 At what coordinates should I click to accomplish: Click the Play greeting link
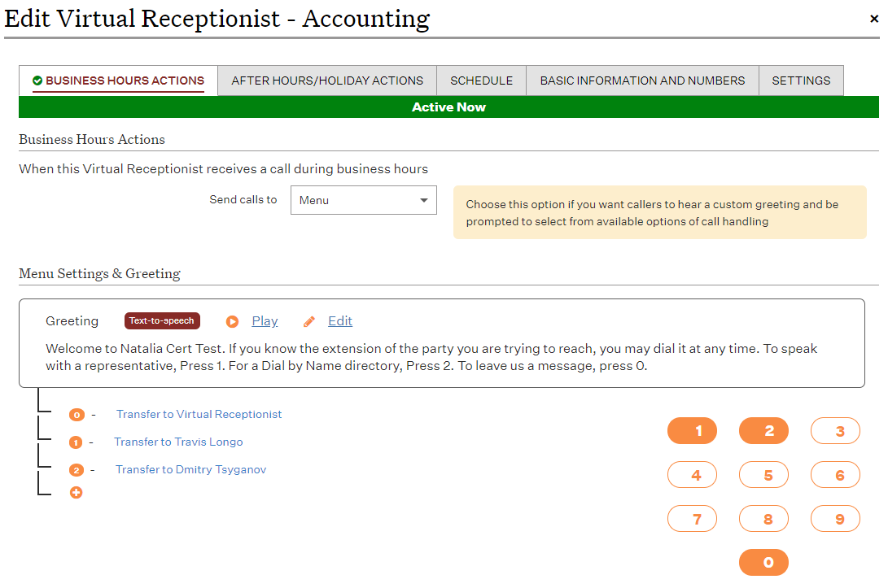pos(265,321)
